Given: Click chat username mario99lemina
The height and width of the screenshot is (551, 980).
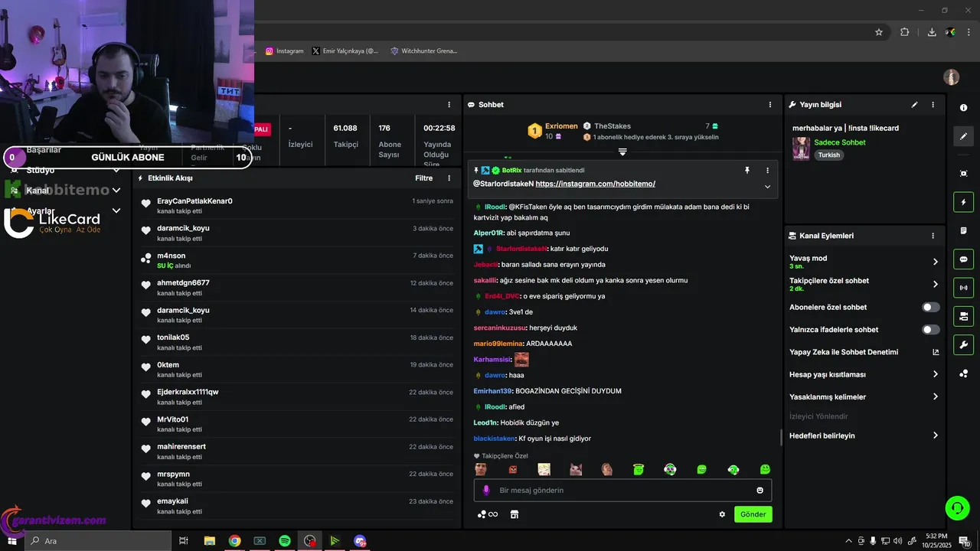Looking at the screenshot, I should [x=498, y=344].
